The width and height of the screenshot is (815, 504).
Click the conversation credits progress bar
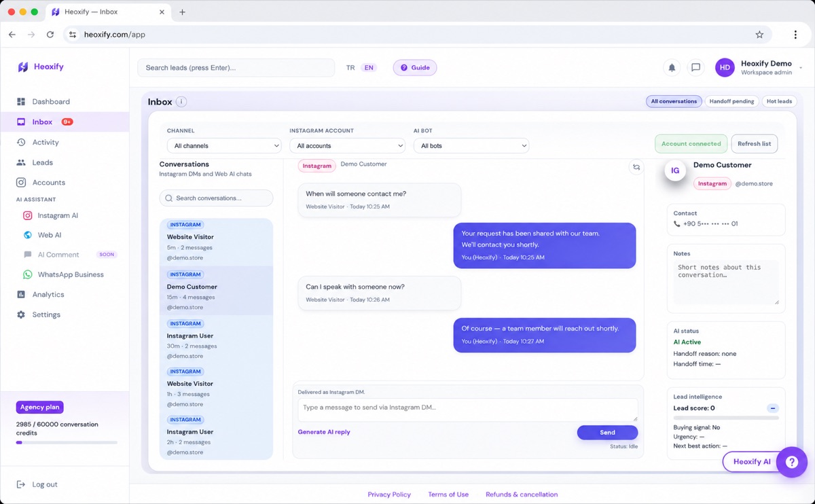pyautogui.click(x=67, y=443)
